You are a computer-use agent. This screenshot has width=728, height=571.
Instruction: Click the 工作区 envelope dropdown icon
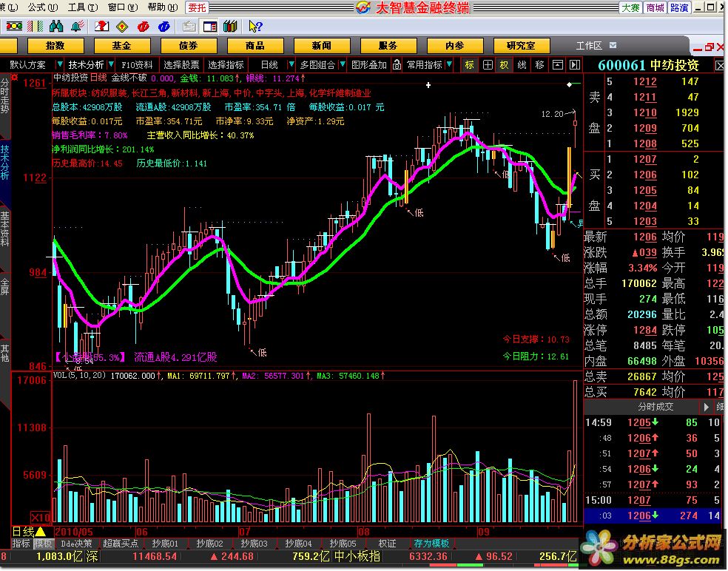coord(613,46)
